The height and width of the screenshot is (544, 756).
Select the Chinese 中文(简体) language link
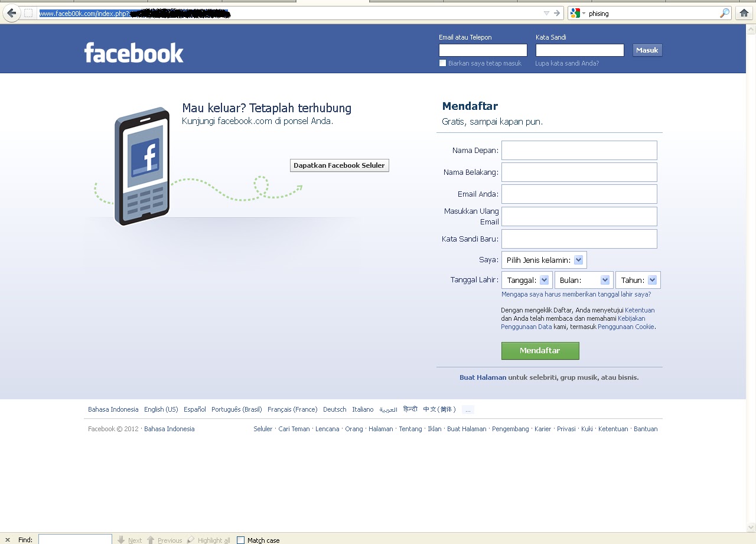coord(439,409)
